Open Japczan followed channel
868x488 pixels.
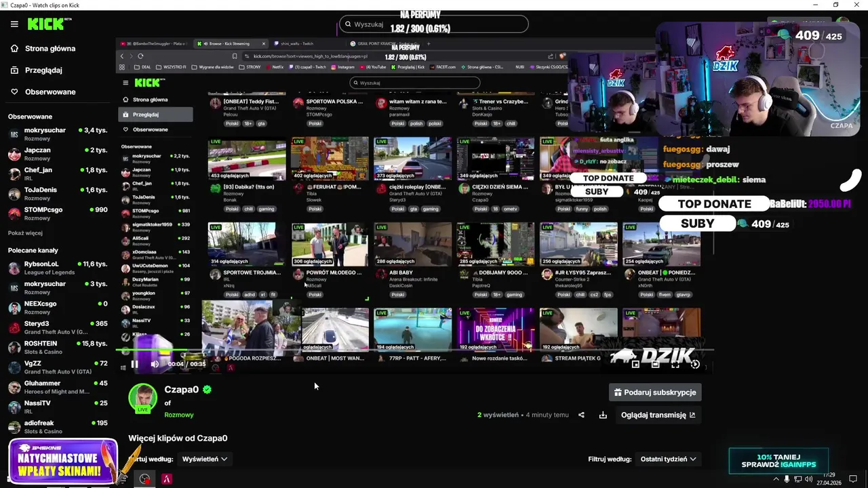click(x=58, y=154)
